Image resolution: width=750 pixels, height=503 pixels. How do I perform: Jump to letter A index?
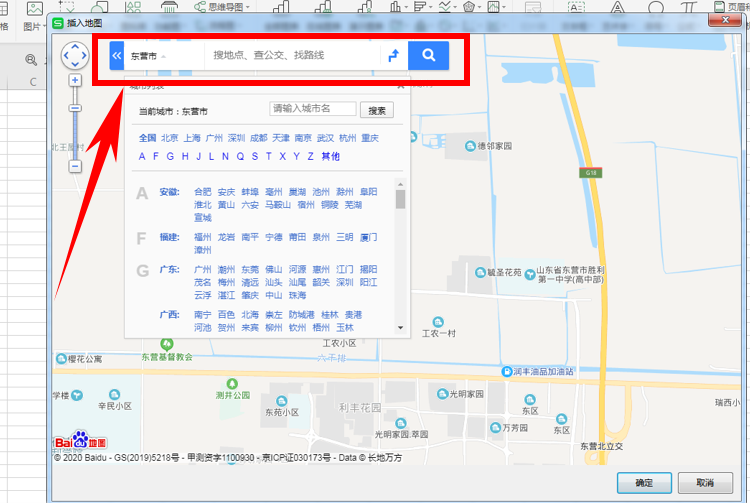click(142, 156)
